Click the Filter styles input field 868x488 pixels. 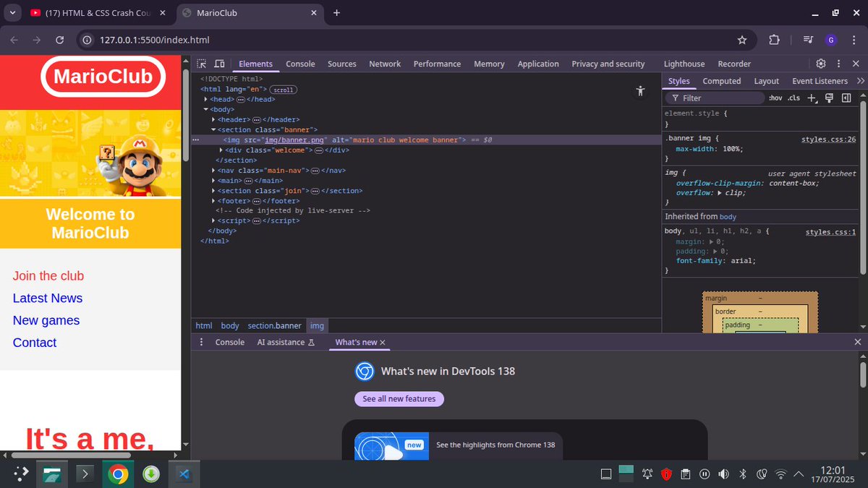715,98
